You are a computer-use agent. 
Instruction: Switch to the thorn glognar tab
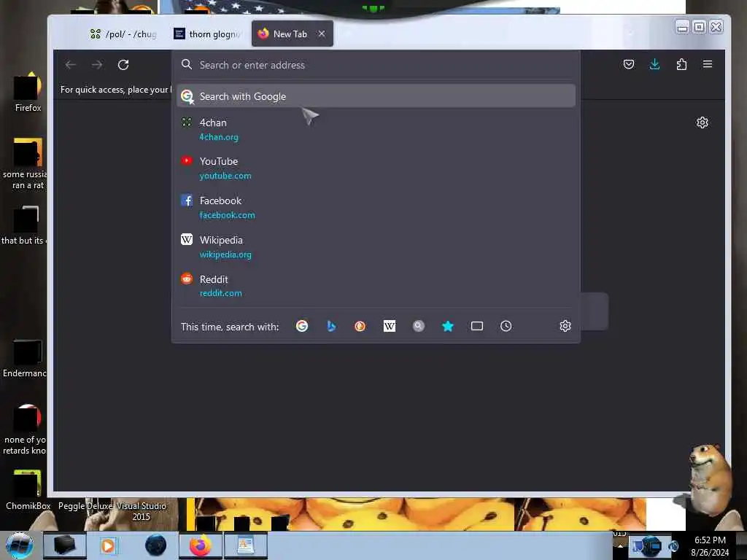coord(209,34)
